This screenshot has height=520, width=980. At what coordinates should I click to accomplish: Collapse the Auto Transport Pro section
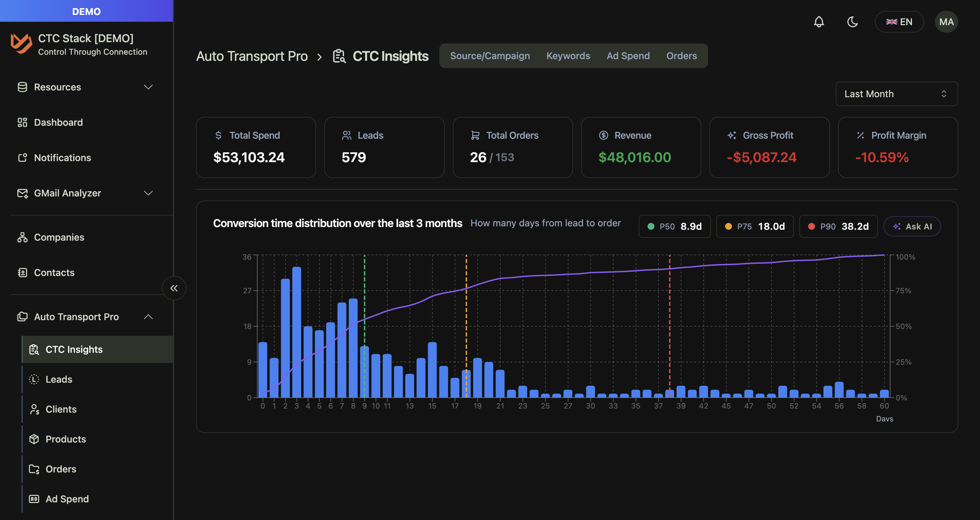(x=149, y=317)
